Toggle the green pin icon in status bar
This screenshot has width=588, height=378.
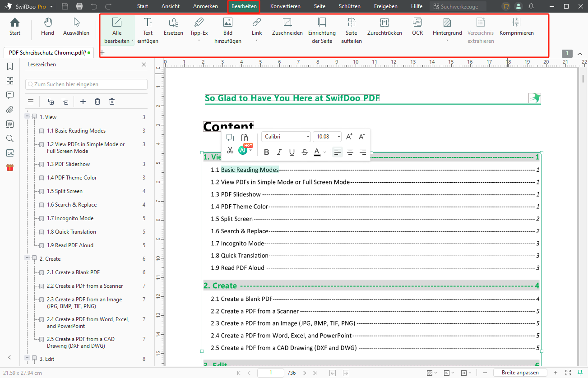point(580,373)
